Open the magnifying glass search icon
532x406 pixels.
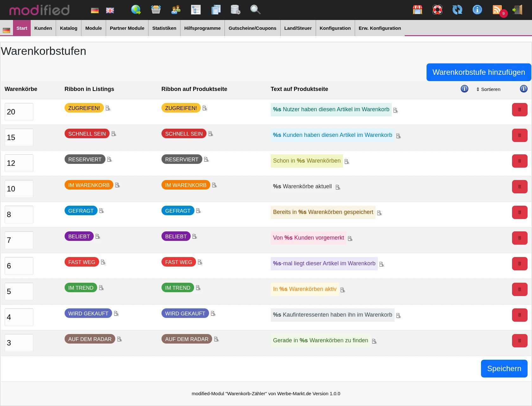255,10
